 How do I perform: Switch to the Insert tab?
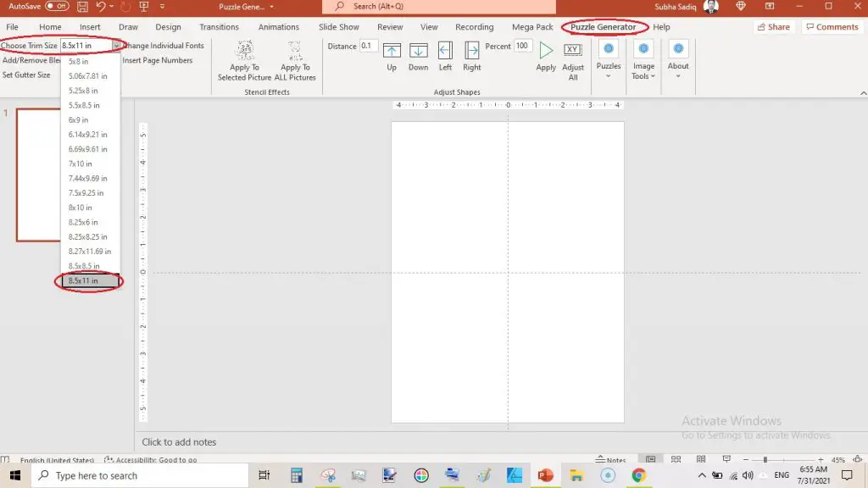(x=90, y=26)
